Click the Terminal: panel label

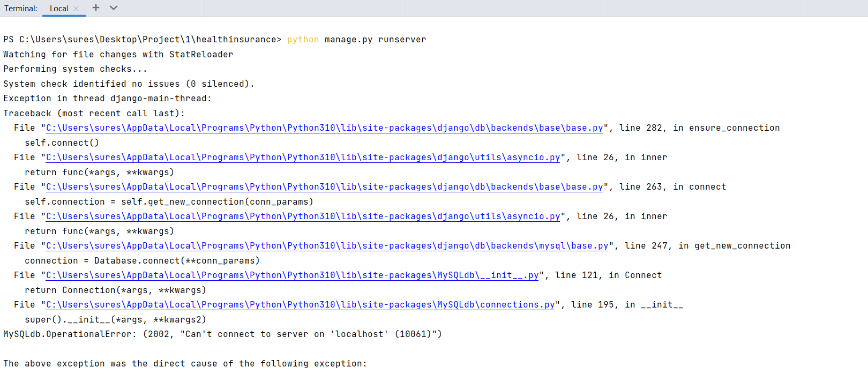pos(21,9)
